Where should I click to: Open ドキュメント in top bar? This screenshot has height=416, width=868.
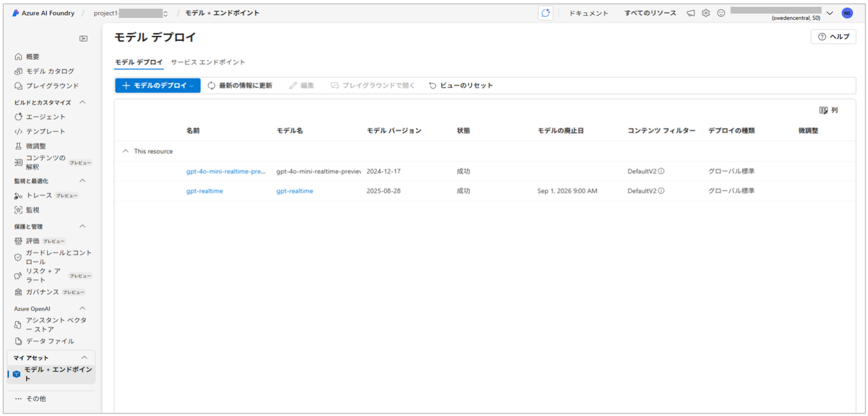(x=588, y=13)
